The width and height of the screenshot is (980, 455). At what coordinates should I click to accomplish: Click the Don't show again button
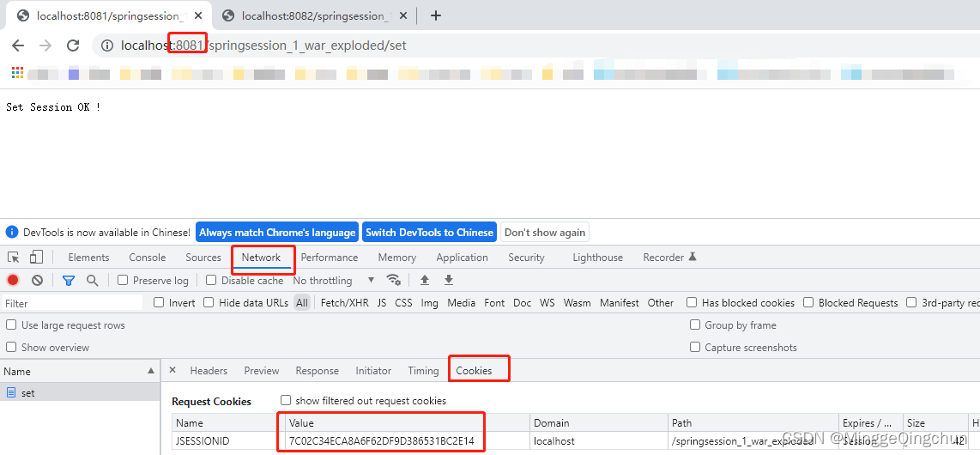545,233
